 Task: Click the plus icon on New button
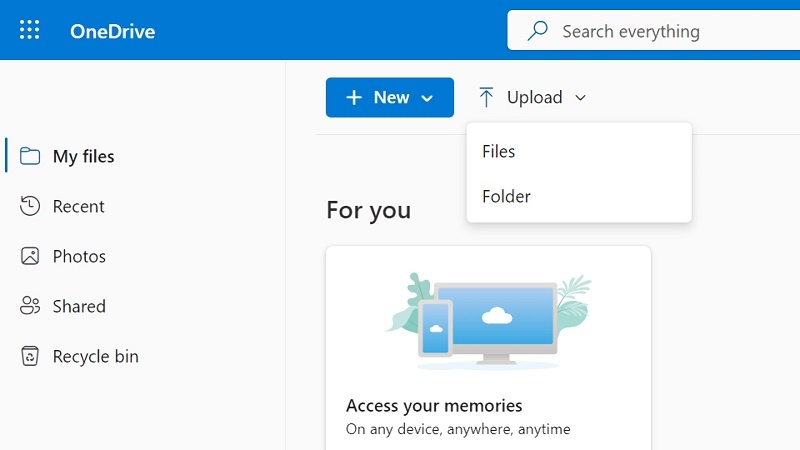(x=353, y=97)
